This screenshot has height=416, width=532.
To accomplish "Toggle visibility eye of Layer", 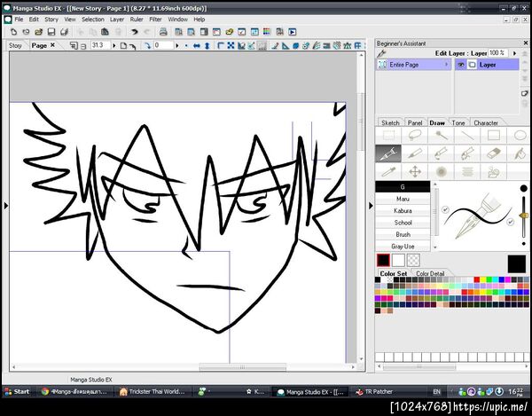I will pyautogui.click(x=461, y=65).
